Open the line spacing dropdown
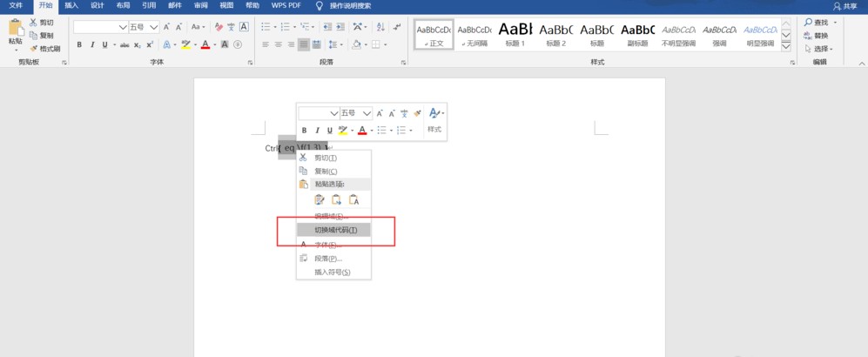The width and height of the screenshot is (868, 357). pyautogui.click(x=334, y=44)
